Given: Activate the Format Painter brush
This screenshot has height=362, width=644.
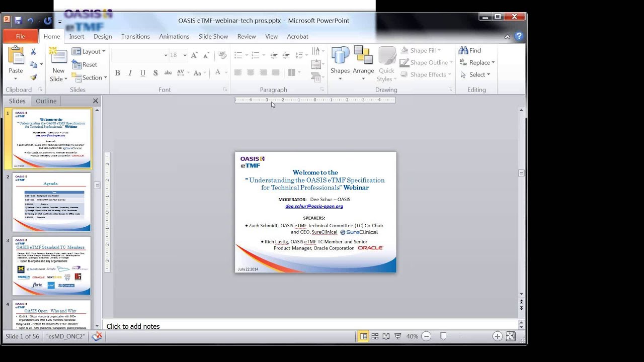Looking at the screenshot, I should tap(33, 77).
